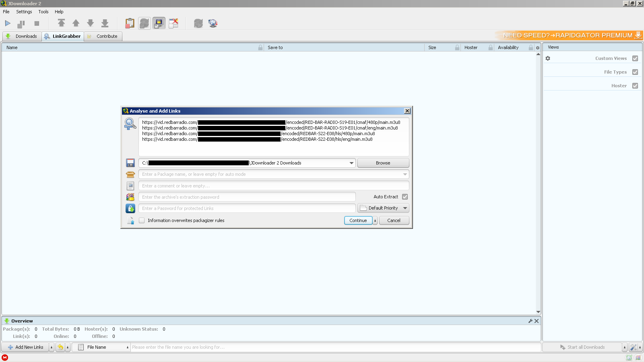
Task: Check Information overwrites packagizer rules
Action: click(142, 220)
